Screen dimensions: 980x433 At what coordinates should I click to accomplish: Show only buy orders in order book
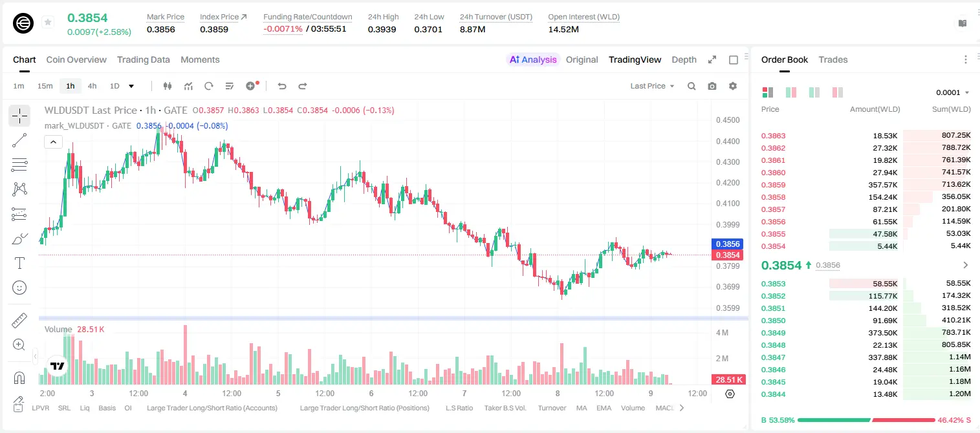click(x=814, y=92)
